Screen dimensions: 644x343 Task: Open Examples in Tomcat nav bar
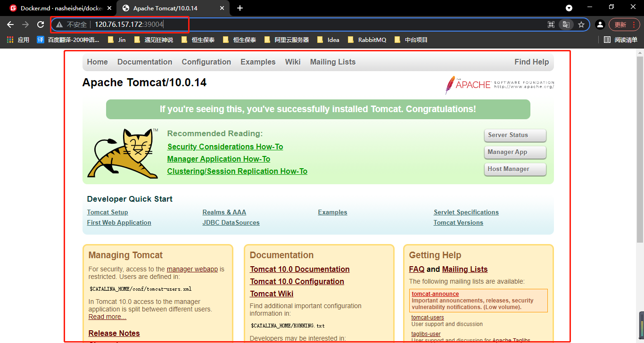[x=258, y=62]
